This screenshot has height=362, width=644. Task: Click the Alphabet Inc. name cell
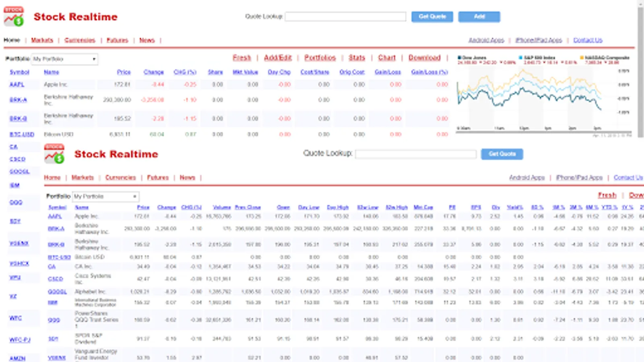tap(90, 292)
